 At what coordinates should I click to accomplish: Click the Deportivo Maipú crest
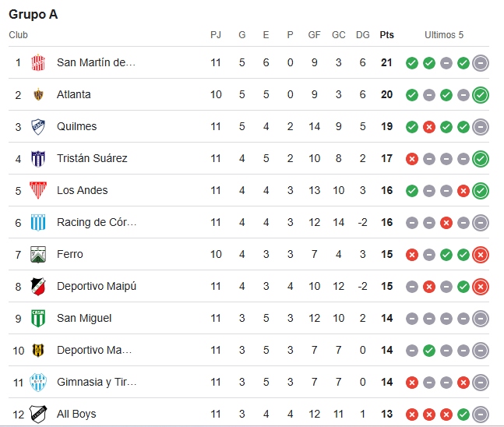pos(38,286)
